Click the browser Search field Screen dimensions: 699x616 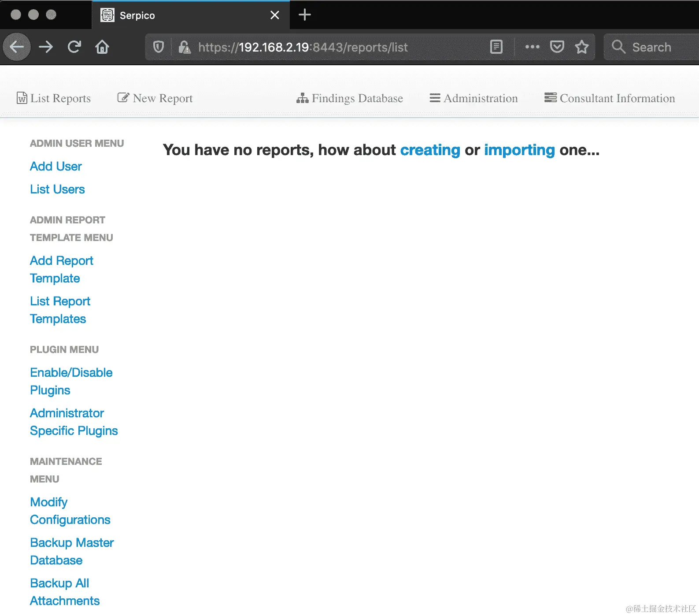tap(651, 47)
